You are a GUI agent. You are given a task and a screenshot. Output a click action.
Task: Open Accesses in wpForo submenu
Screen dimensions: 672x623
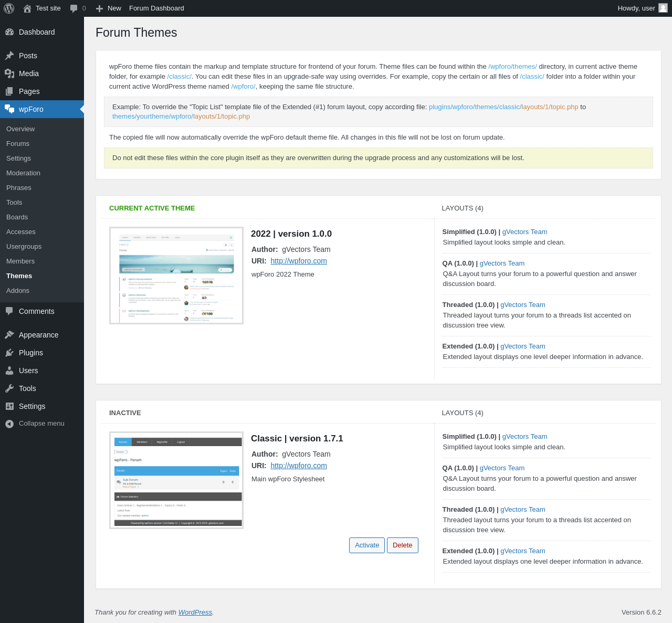(x=21, y=232)
